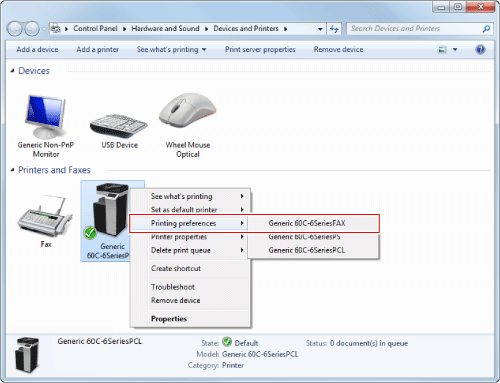
Task: Focus the Search Devices and Printers field
Action: coord(415,29)
